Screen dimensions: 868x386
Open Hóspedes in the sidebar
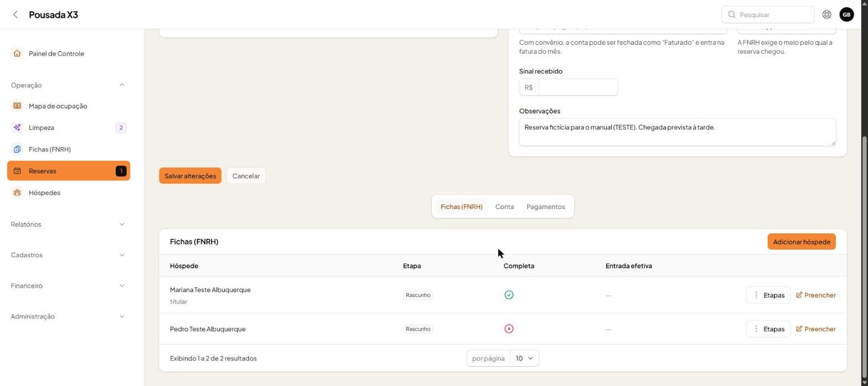69,193
